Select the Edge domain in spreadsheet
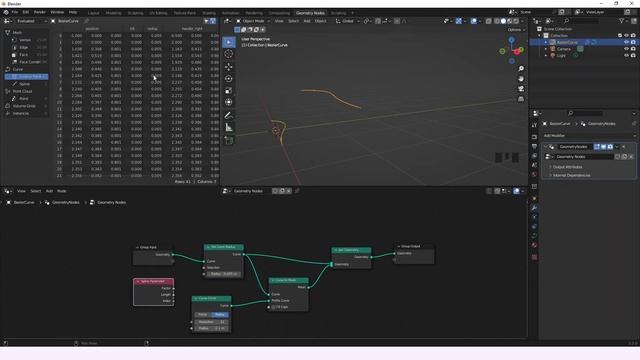The width and height of the screenshot is (640, 360). point(24,47)
